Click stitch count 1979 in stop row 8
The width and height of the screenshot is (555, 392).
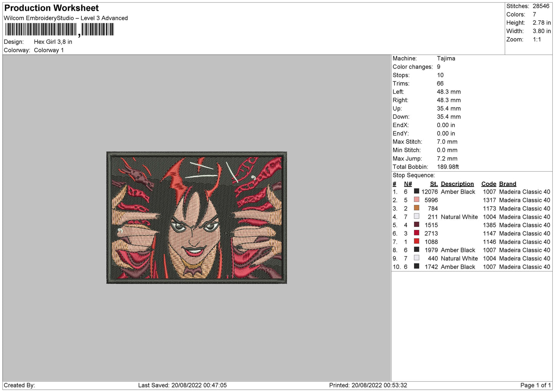431,250
